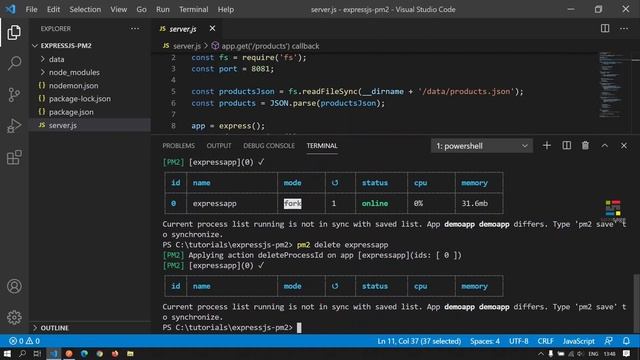This screenshot has height=360, width=640.
Task: Switch to the OUTPUT panel tab
Action: (x=219, y=146)
